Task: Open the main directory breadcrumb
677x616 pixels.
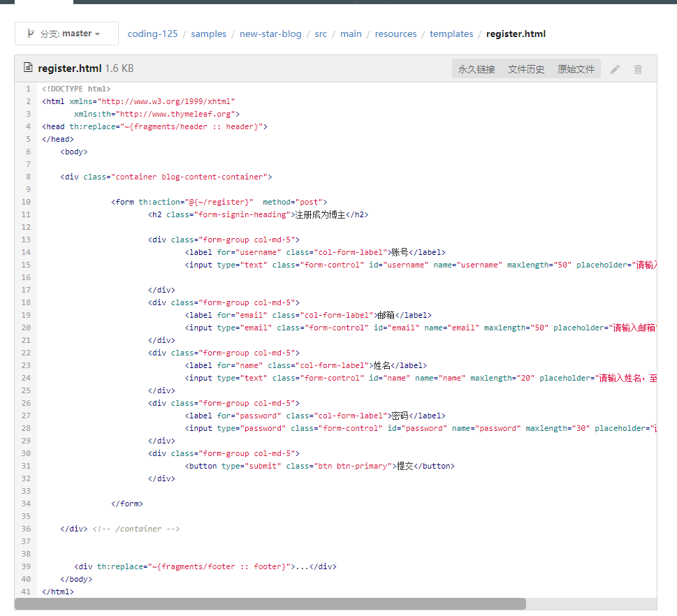Action: click(x=351, y=34)
